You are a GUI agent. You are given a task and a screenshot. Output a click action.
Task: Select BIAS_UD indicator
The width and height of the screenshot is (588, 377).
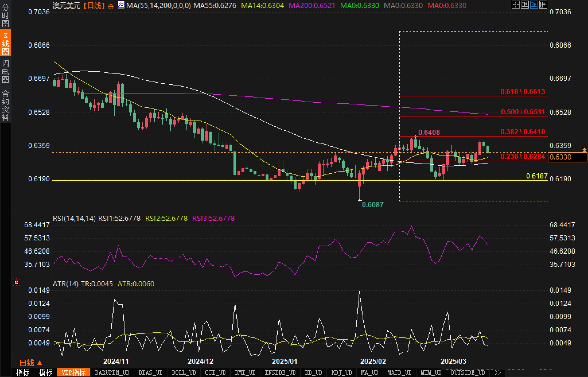[151, 372]
